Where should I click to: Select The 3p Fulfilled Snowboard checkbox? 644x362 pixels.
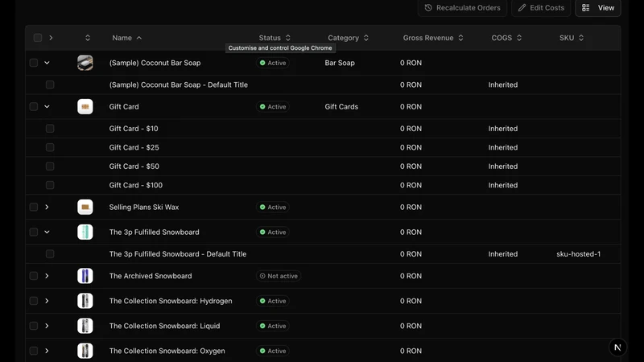pyautogui.click(x=34, y=232)
